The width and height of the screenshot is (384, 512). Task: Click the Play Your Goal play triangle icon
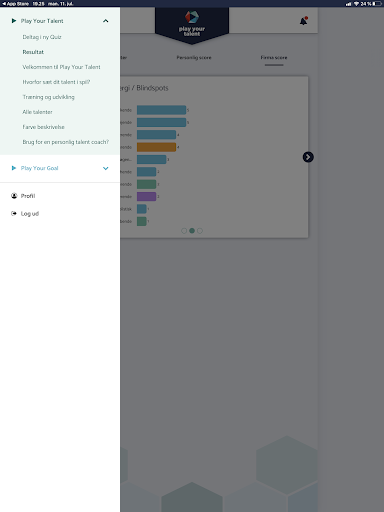click(14, 168)
